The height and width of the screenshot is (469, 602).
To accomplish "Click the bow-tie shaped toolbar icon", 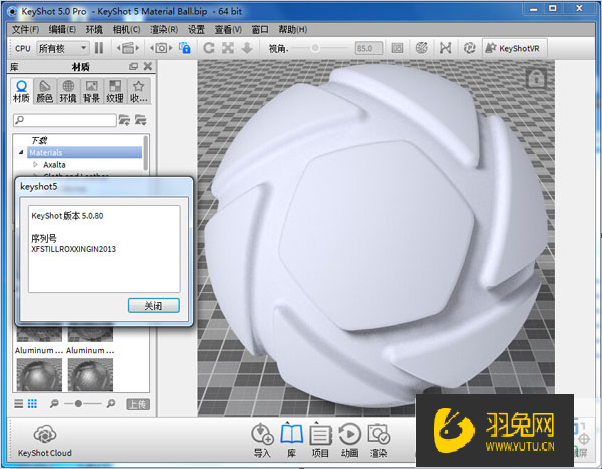I will point(446,48).
